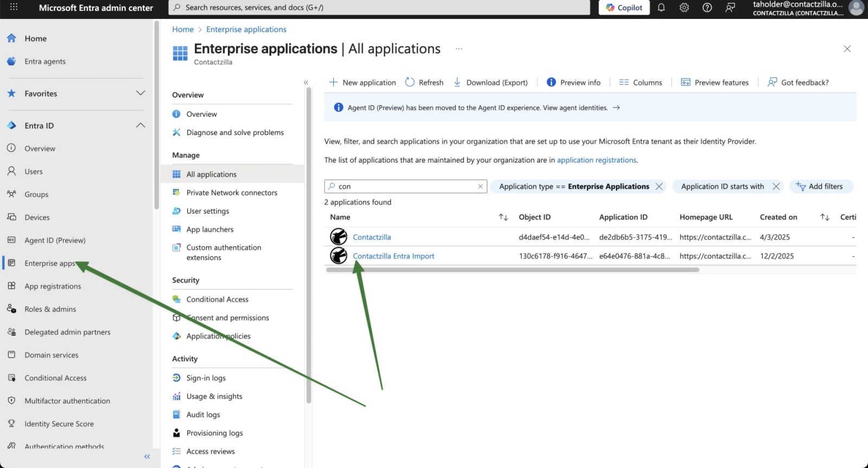Open the ellipsis more options next to title
This screenshot has height=468, width=868.
click(459, 49)
